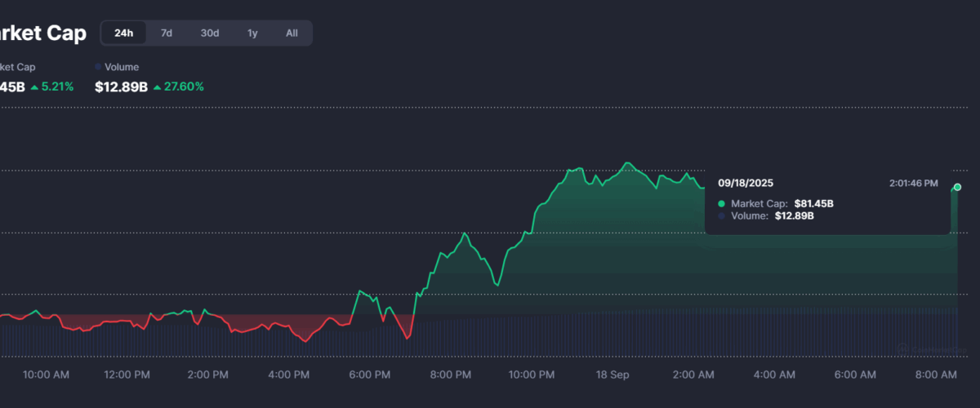Click the dark Volume dot in tooltip
This screenshot has height=408, width=980.
pyautogui.click(x=721, y=216)
